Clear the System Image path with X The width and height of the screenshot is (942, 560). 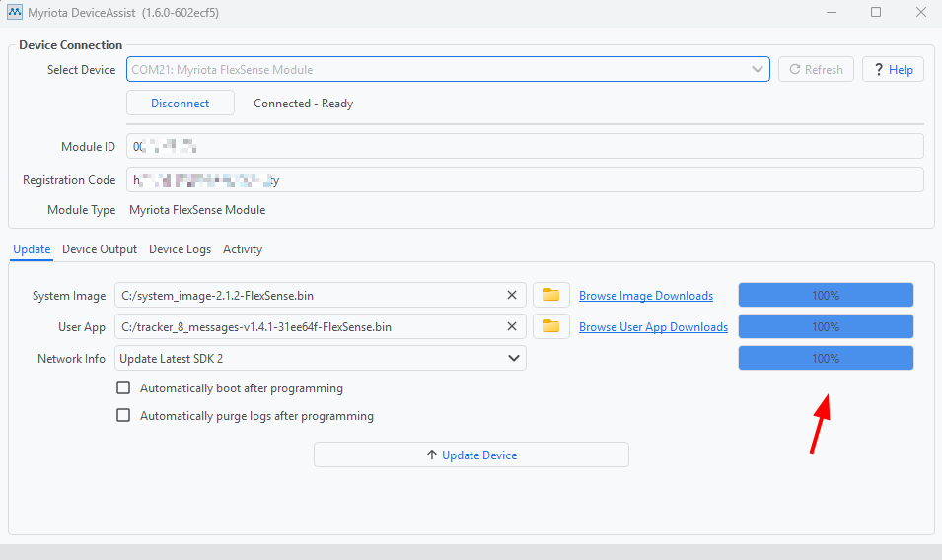(512, 296)
